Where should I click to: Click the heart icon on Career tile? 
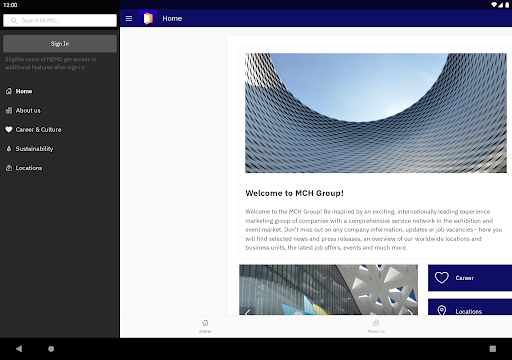coord(442,278)
